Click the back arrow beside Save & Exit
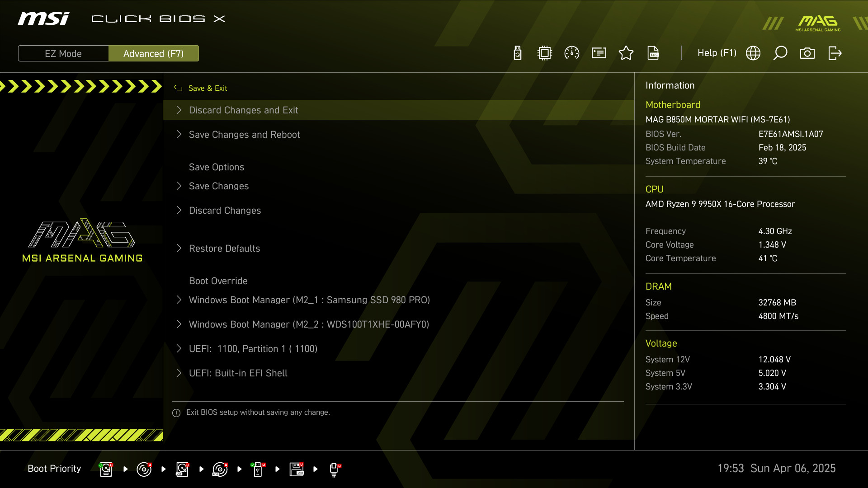Image resolution: width=868 pixels, height=488 pixels. point(178,88)
